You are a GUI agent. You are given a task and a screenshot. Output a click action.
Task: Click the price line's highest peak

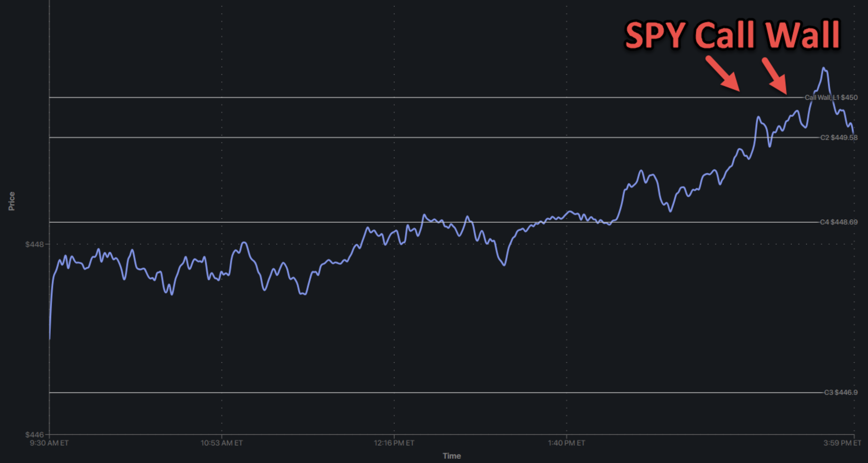pyautogui.click(x=824, y=68)
